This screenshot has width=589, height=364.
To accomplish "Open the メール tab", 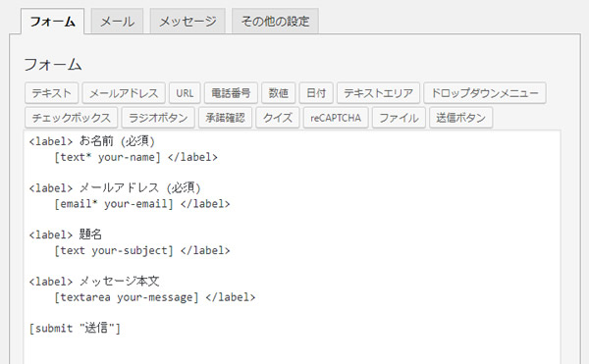I will pyautogui.click(x=117, y=22).
